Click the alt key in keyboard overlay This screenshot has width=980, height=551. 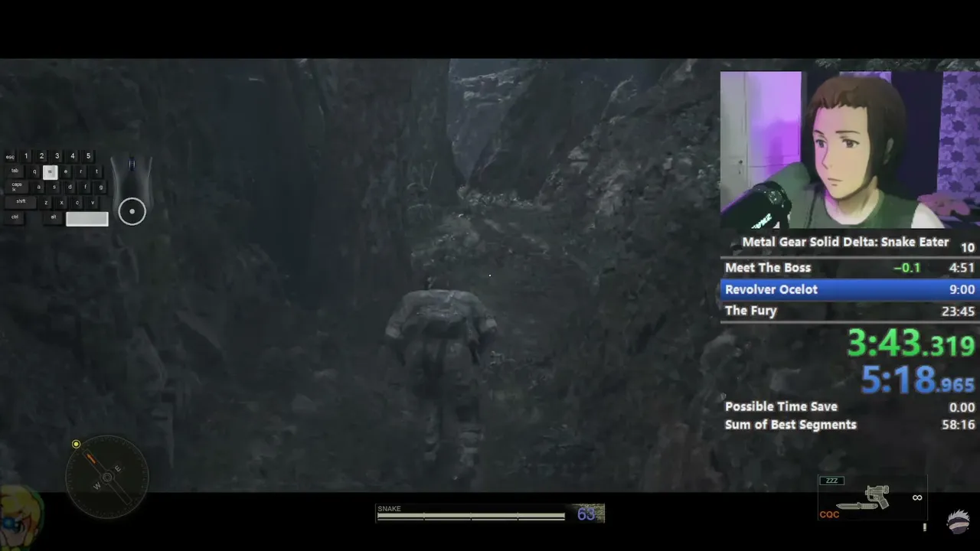53,217
